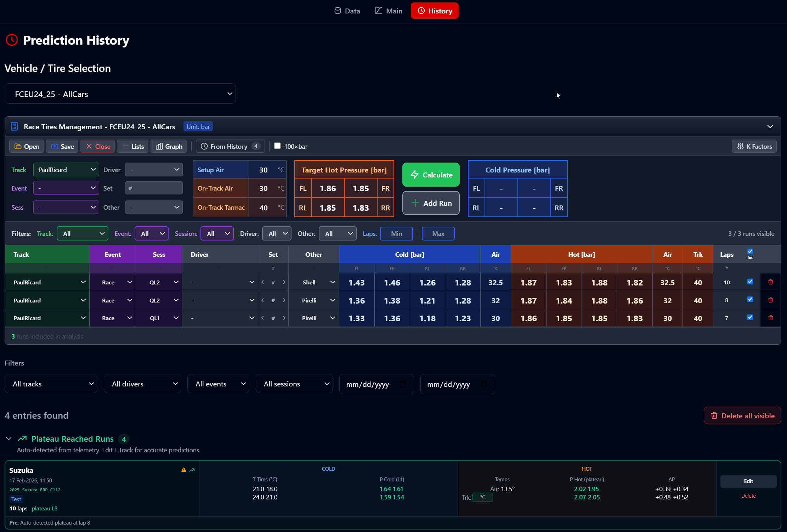787x532 pixels.
Task: Delete the QL1 run with trash icon
Action: [770, 318]
